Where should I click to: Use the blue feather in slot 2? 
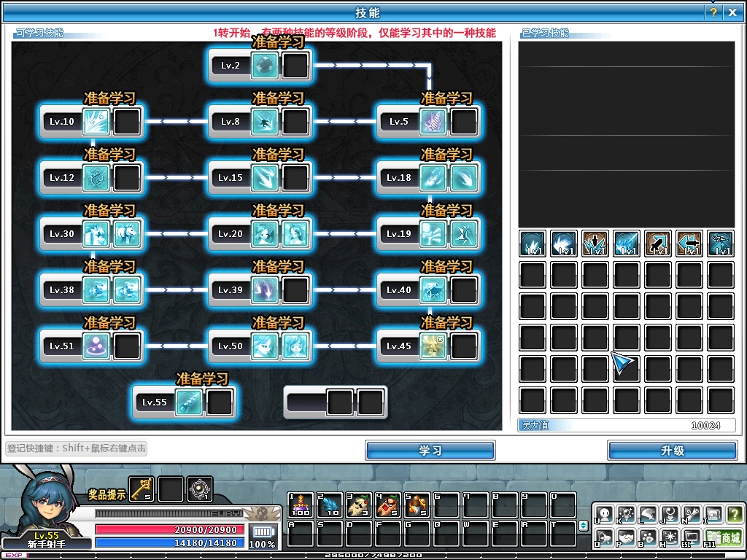330,505
